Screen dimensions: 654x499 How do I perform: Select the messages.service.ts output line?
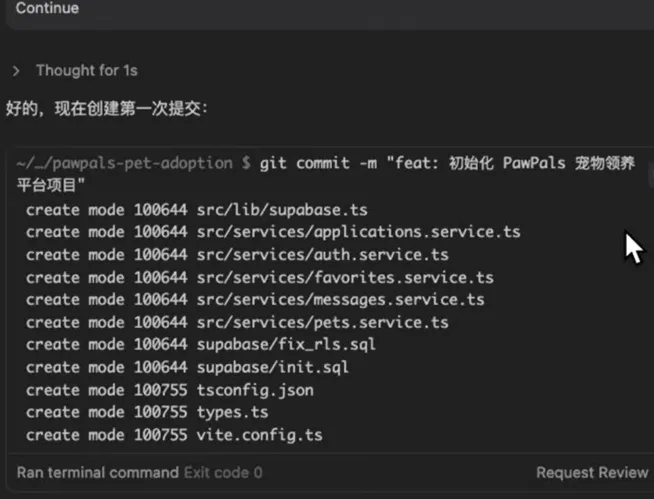[254, 300]
